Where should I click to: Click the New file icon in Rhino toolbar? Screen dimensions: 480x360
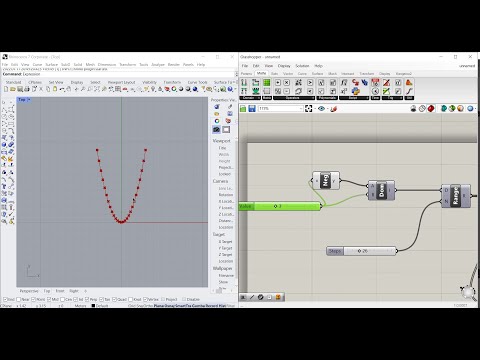click(x=6, y=89)
